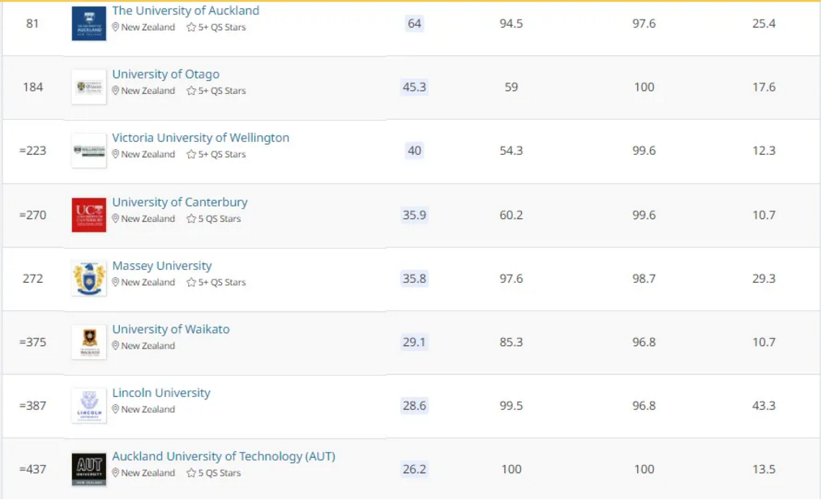
Task: Open the University of Waikato logo
Action: (88, 342)
